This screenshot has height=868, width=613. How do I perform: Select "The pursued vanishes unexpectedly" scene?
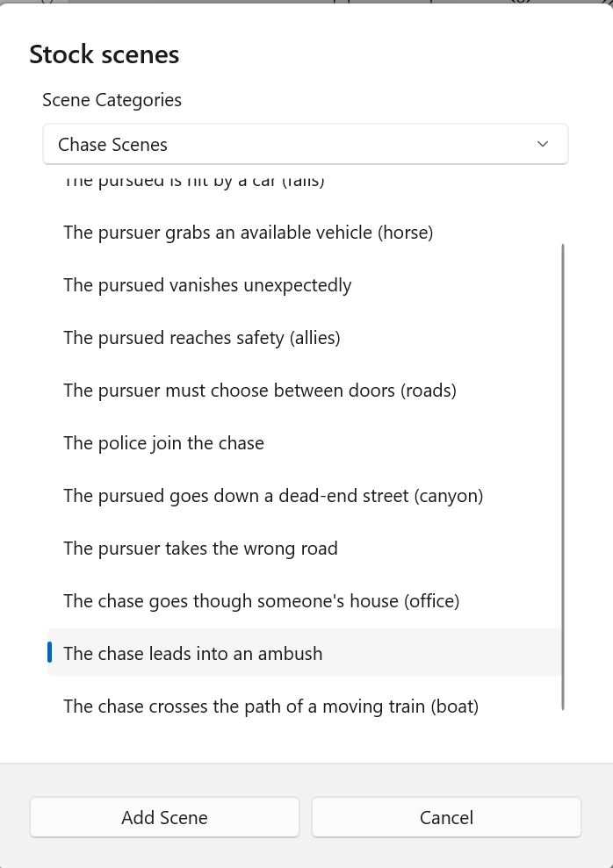click(x=207, y=285)
